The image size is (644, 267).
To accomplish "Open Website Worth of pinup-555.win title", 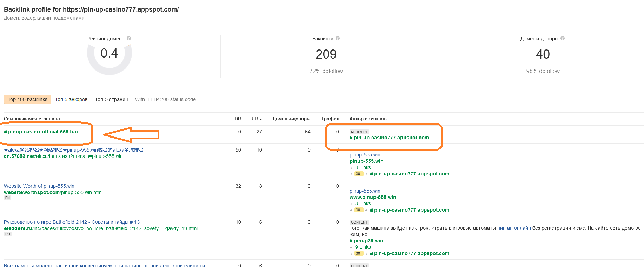I will pyautogui.click(x=39, y=186).
